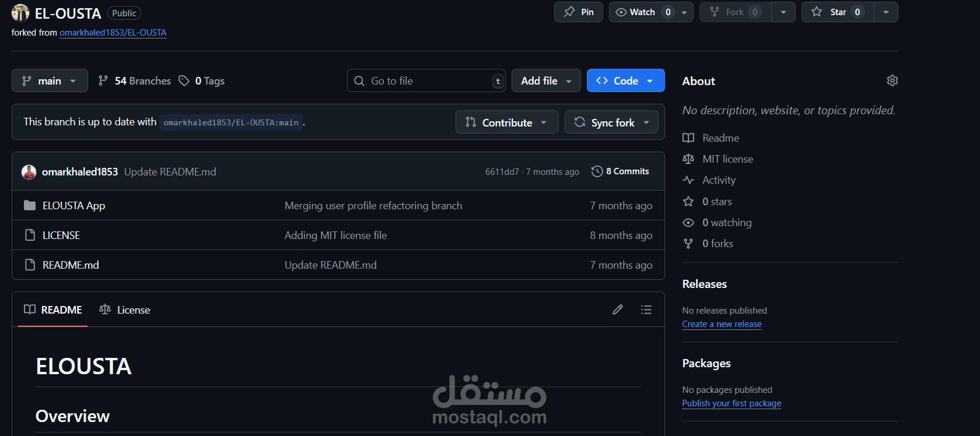Open the Releases heading link
Screen dimensions: 980x436
tap(705, 284)
